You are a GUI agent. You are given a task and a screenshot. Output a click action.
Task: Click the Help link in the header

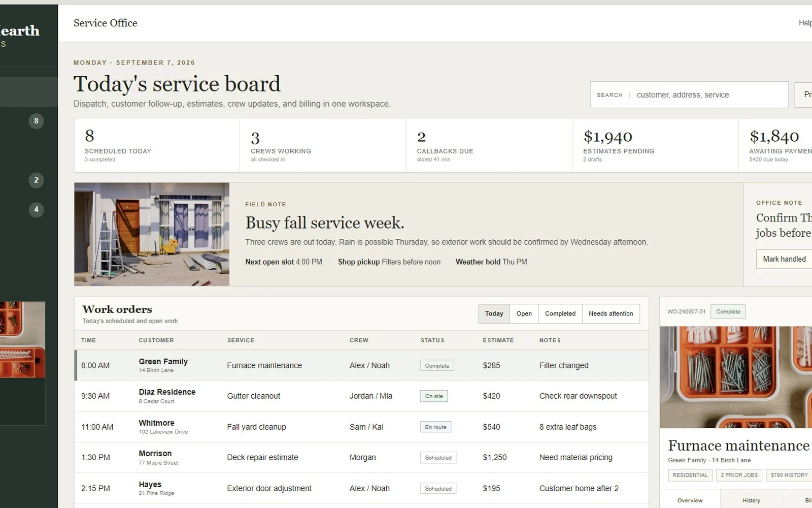[x=805, y=23]
